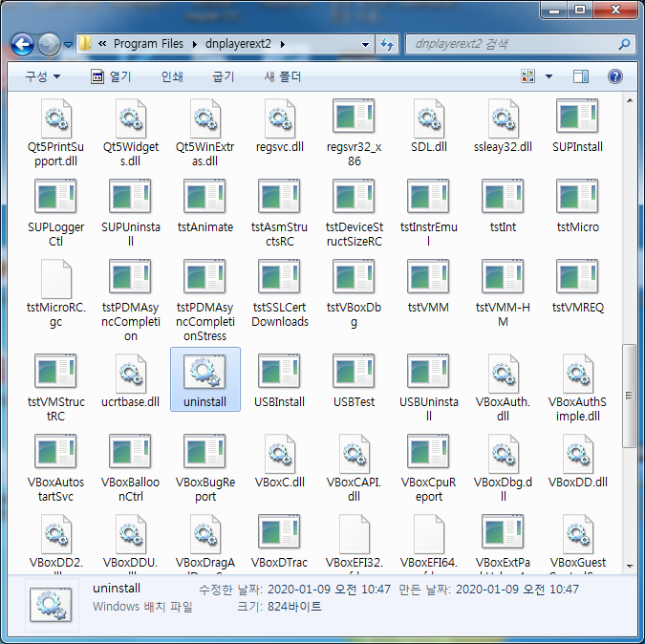Screen dimensions: 645x644
Task: Click the scrollbar down arrow
Action: [x=630, y=567]
